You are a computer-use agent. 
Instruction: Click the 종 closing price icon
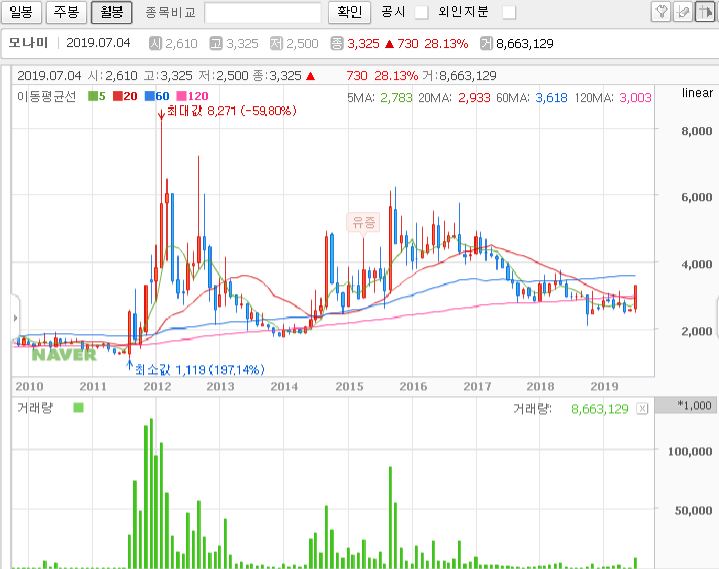[x=337, y=44]
